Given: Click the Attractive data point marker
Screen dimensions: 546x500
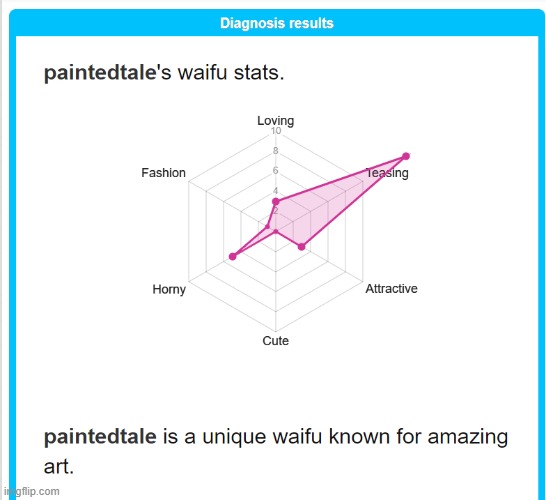Looking at the screenshot, I should (302, 247).
